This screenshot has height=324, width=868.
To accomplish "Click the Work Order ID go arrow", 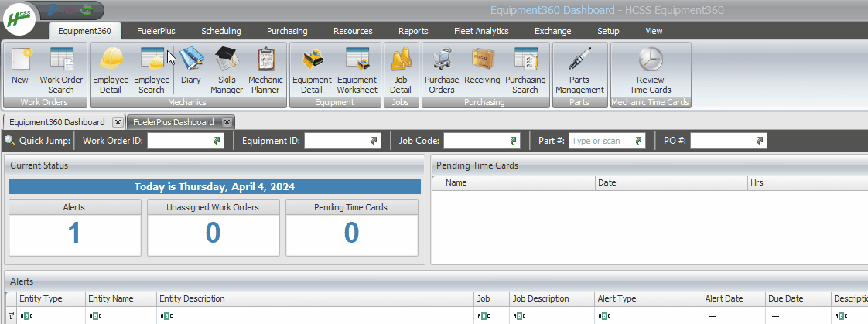I will click(x=217, y=141).
